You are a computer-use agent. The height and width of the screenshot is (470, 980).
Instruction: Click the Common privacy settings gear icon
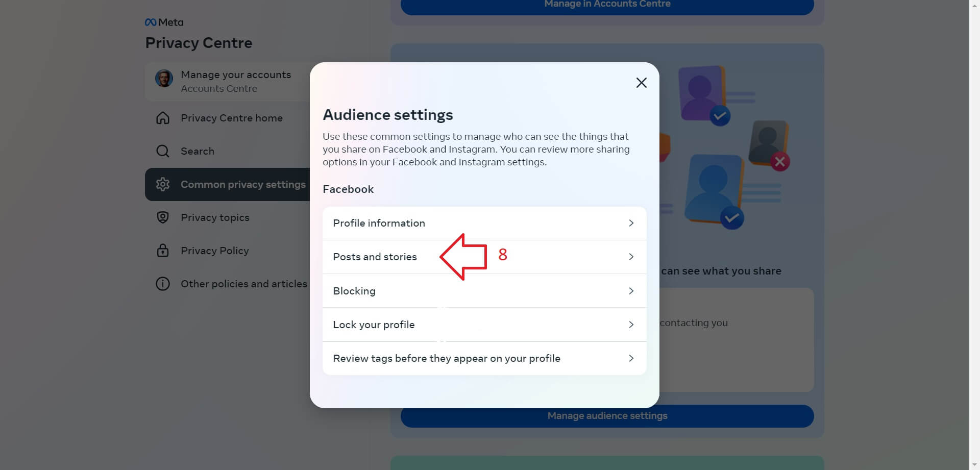point(163,184)
